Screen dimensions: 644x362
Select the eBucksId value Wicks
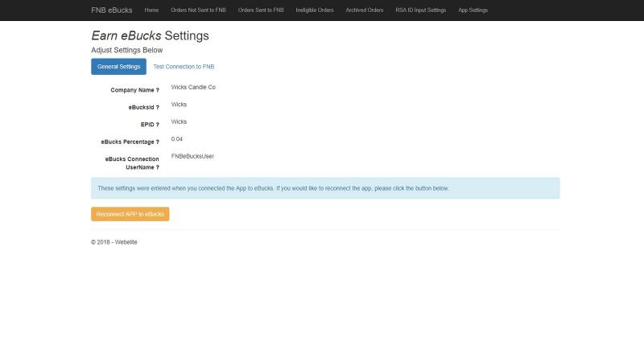[x=179, y=105]
